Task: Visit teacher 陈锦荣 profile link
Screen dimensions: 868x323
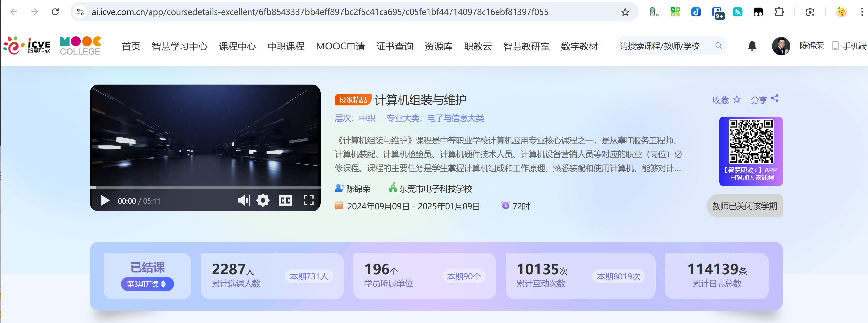Action: coord(358,189)
